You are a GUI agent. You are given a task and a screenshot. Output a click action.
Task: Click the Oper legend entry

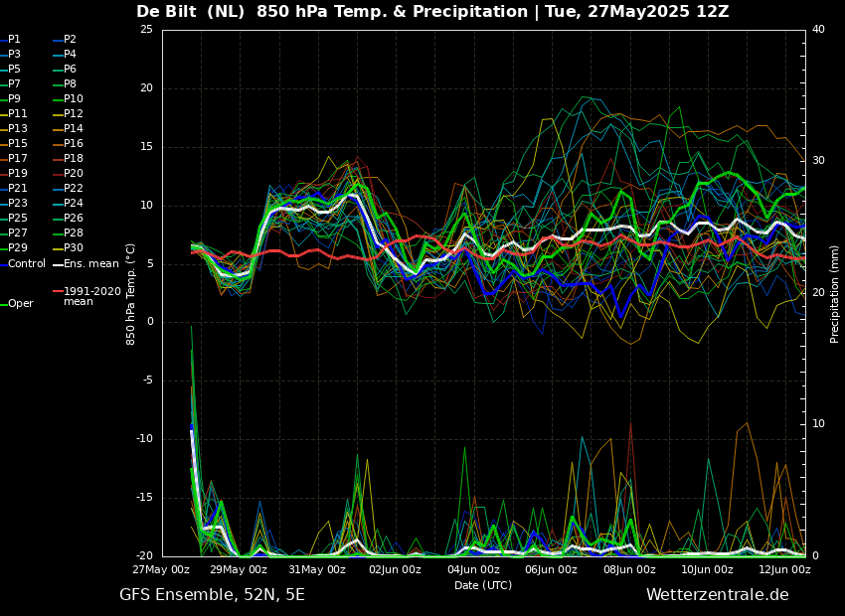18,304
